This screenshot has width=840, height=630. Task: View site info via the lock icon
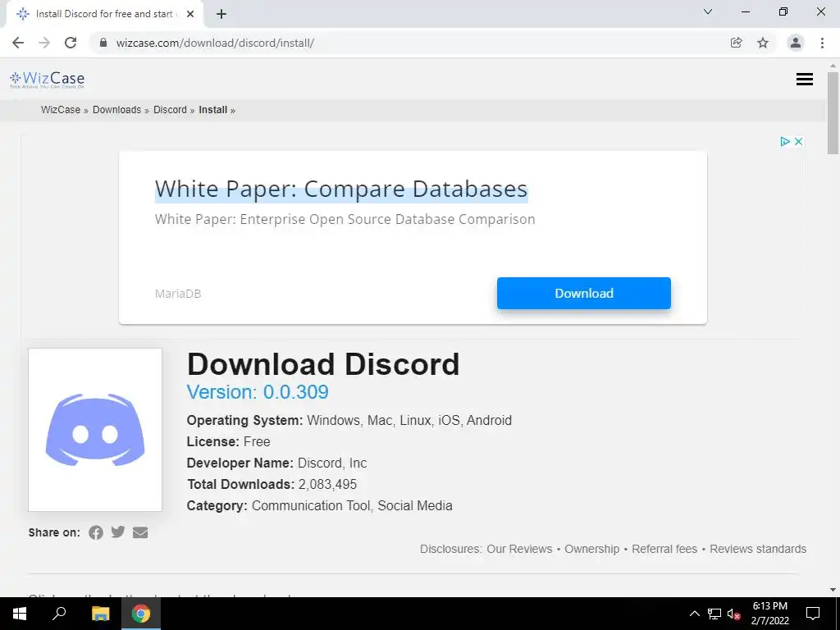pyautogui.click(x=103, y=43)
